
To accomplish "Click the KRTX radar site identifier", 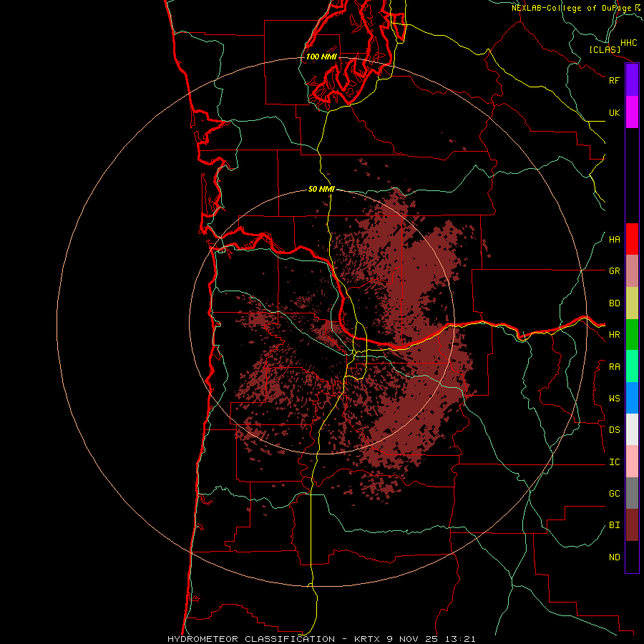I will tap(368, 639).
